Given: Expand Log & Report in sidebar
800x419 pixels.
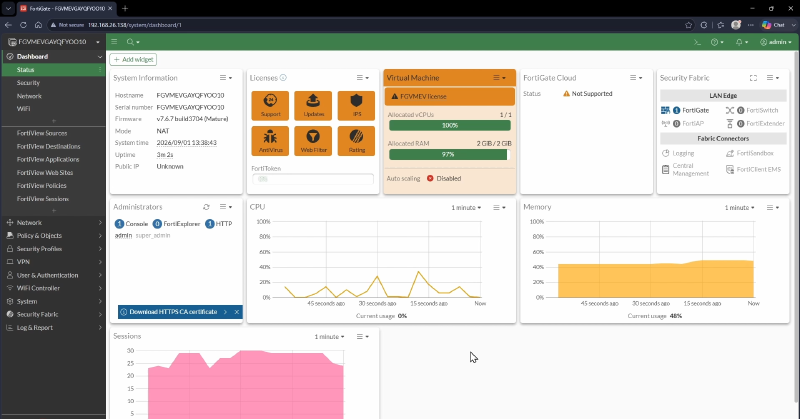Looking at the screenshot, I should (x=53, y=328).
